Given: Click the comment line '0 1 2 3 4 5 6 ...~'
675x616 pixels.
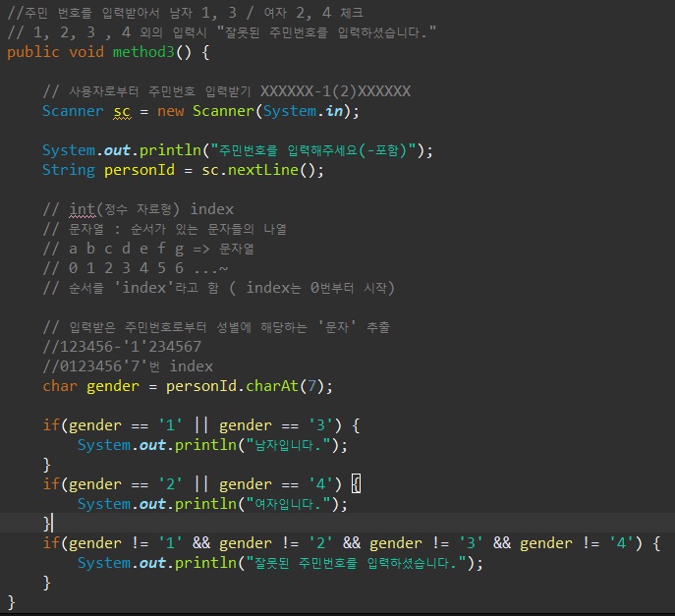Looking at the screenshot, I should [x=136, y=268].
